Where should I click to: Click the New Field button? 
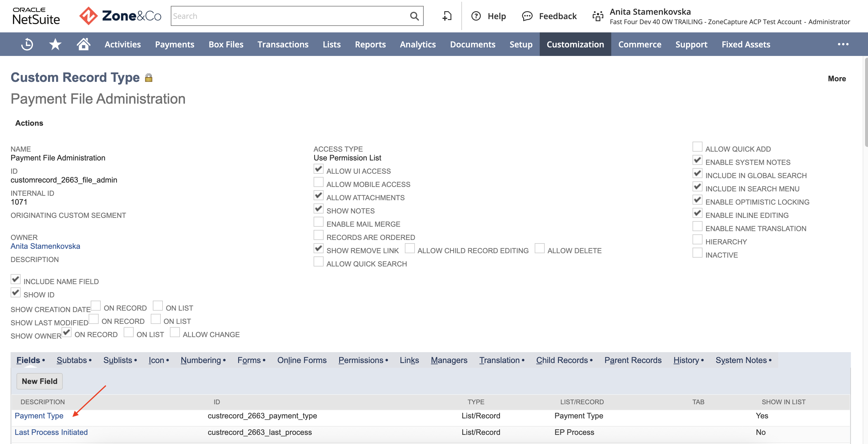(x=39, y=381)
